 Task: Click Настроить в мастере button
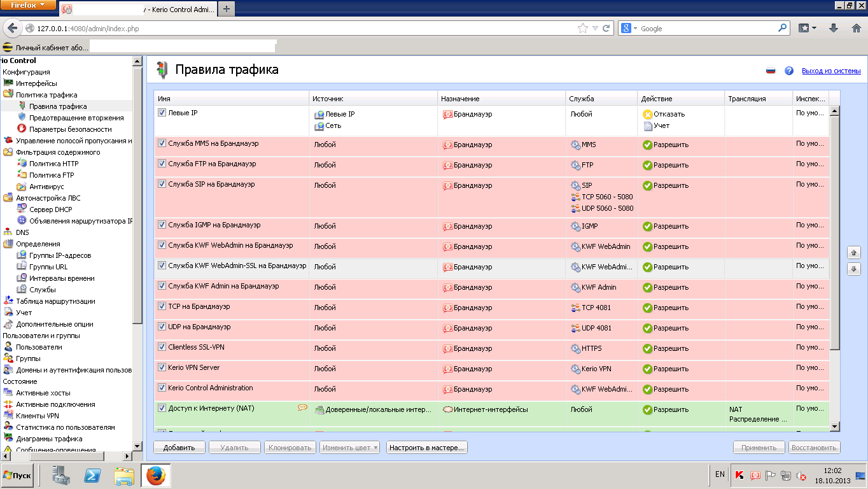point(427,448)
